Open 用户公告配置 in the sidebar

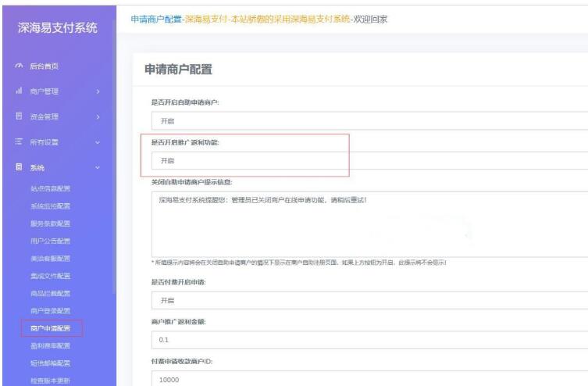click(50, 241)
